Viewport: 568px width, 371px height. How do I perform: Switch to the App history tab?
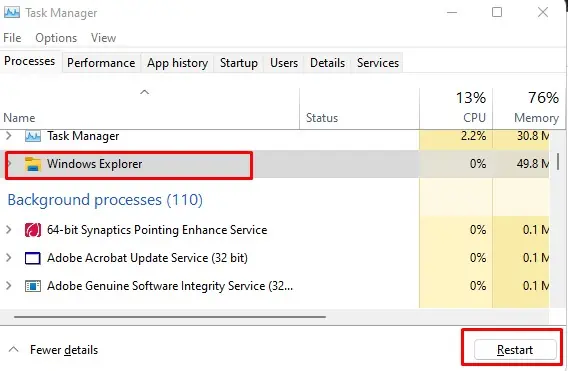tap(178, 63)
